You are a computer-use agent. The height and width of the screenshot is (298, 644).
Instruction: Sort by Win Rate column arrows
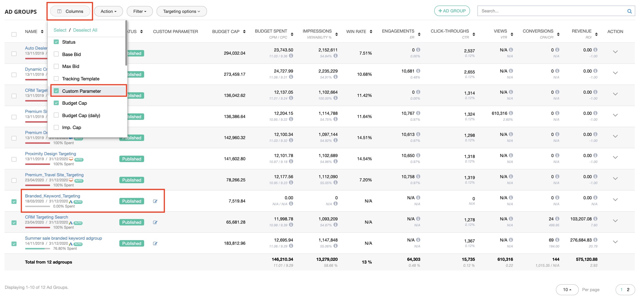[x=371, y=31]
